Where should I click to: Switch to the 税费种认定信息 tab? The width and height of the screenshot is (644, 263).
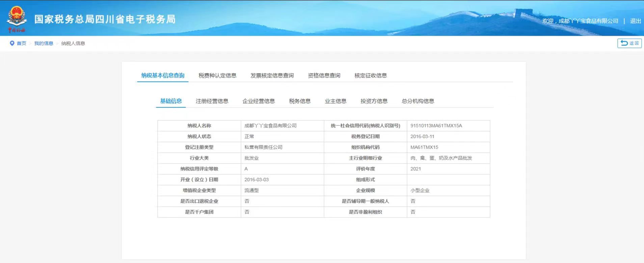(x=217, y=76)
